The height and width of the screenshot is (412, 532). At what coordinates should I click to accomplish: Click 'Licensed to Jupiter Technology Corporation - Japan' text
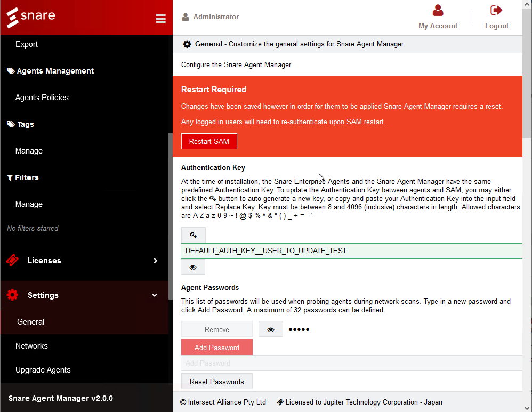[x=364, y=402]
